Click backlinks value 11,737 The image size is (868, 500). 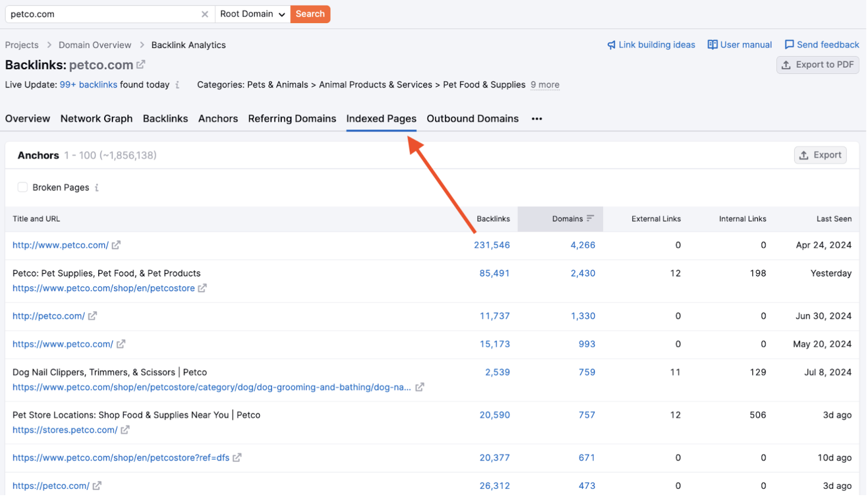click(495, 316)
